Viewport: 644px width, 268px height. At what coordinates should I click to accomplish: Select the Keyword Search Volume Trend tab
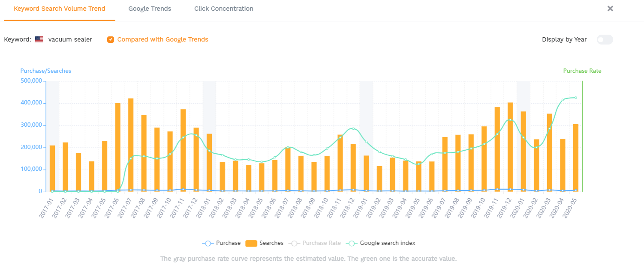pos(60,9)
